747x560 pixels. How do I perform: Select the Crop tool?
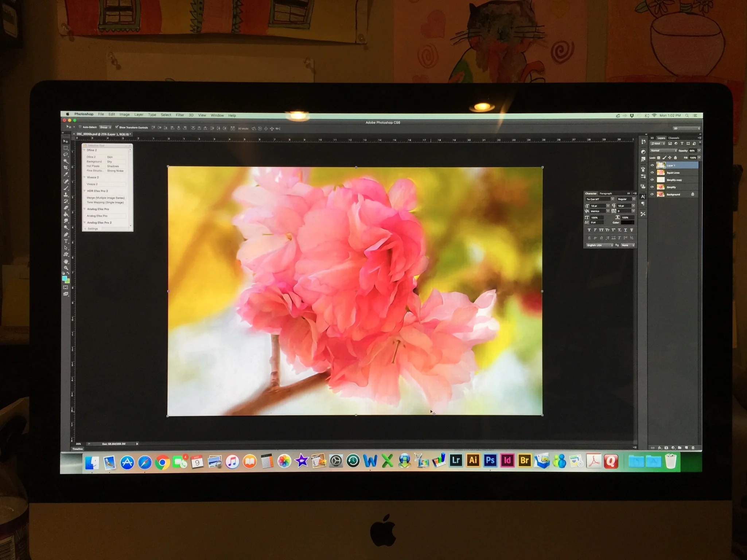pos(66,167)
